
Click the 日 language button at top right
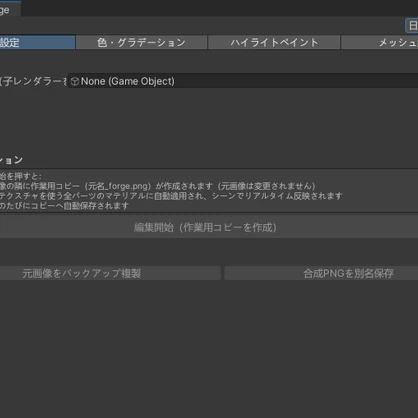pyautogui.click(x=412, y=26)
